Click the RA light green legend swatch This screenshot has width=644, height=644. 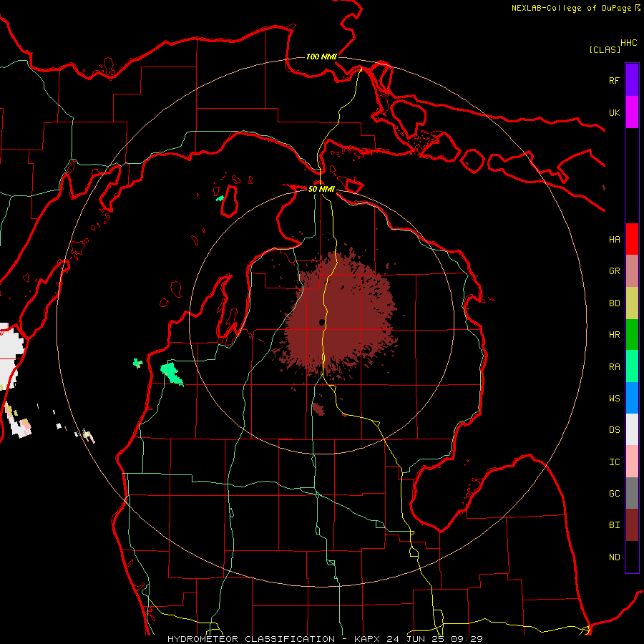[632, 366]
